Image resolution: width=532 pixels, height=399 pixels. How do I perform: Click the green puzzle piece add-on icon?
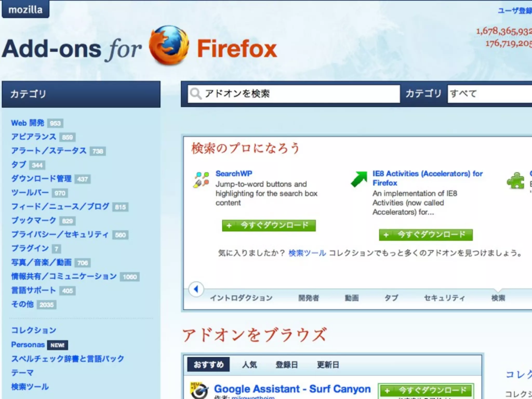pyautogui.click(x=515, y=181)
